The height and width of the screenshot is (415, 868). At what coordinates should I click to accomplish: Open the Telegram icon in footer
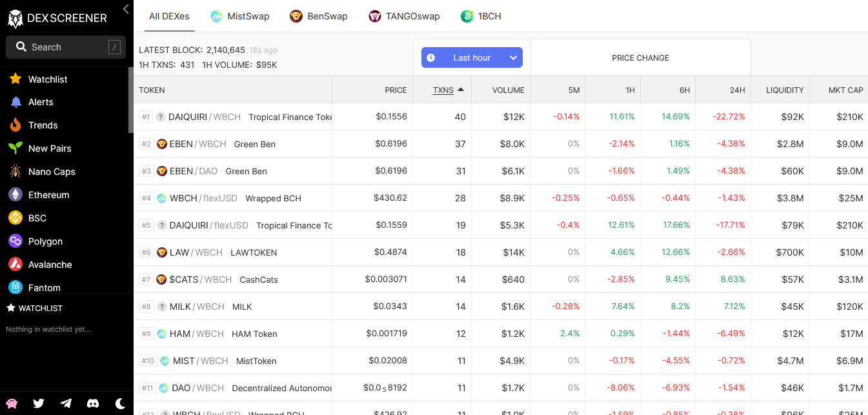point(66,403)
